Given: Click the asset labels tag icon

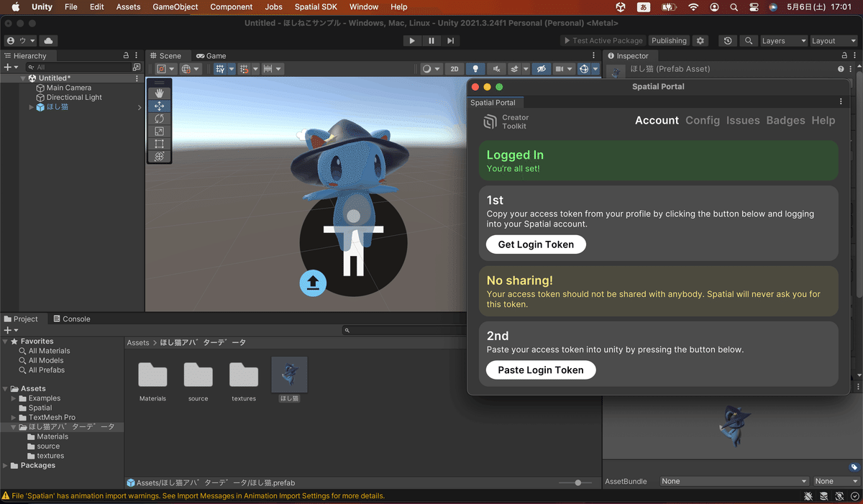Looking at the screenshot, I should [x=854, y=467].
